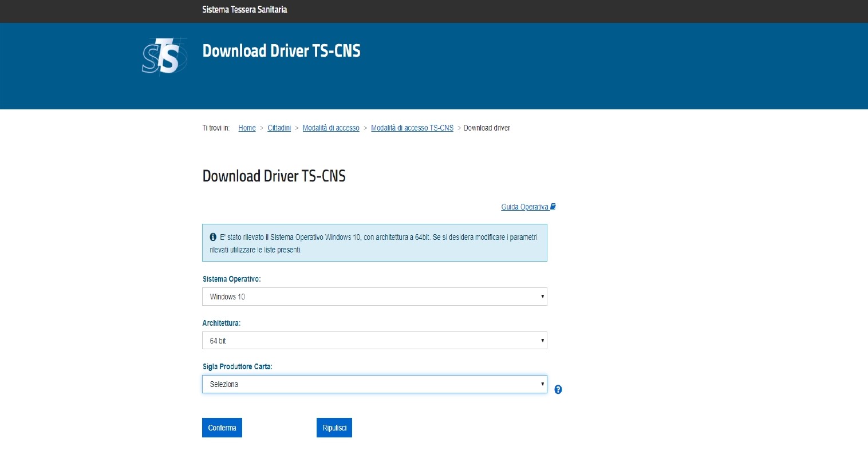Click the Ripulisci button
Viewport: 868px width, 454px height.
coord(334,428)
